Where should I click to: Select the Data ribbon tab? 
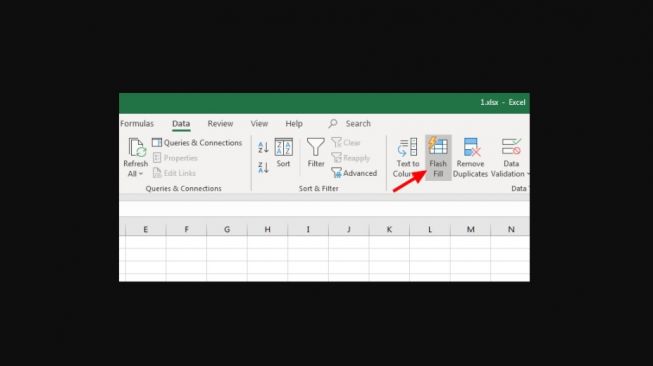coord(181,124)
